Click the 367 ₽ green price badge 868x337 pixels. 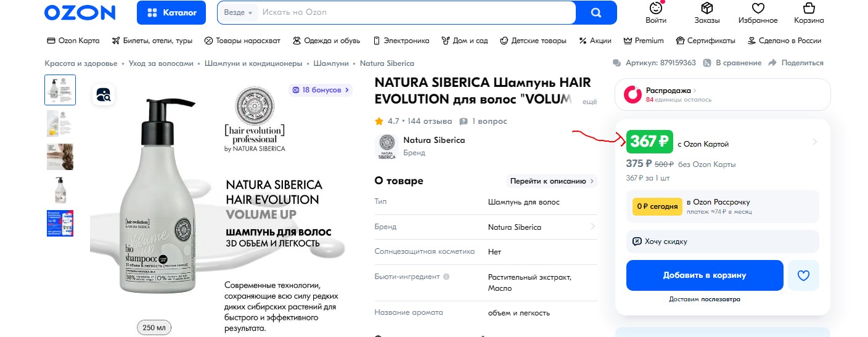pos(649,142)
